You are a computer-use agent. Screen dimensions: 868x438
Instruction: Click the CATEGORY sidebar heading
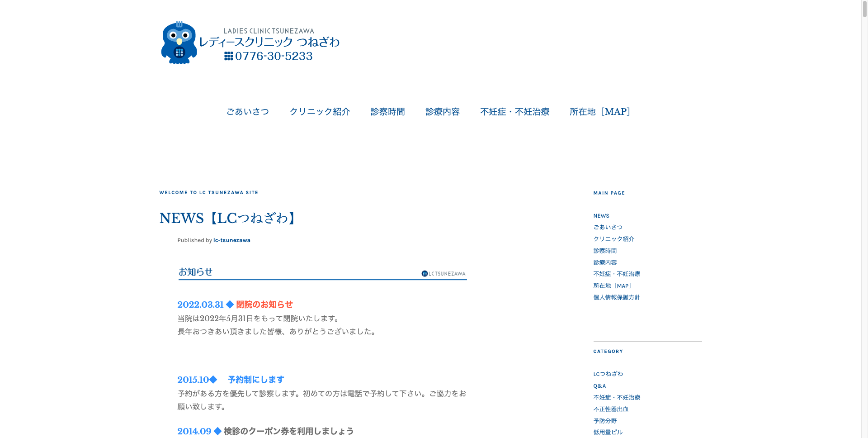click(608, 352)
